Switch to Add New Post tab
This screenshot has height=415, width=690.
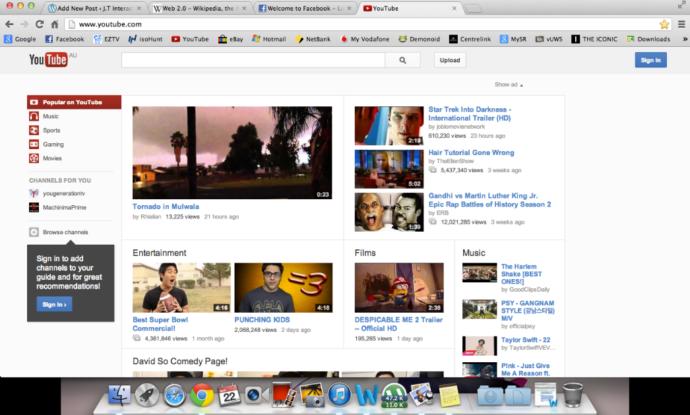pyautogui.click(x=95, y=8)
